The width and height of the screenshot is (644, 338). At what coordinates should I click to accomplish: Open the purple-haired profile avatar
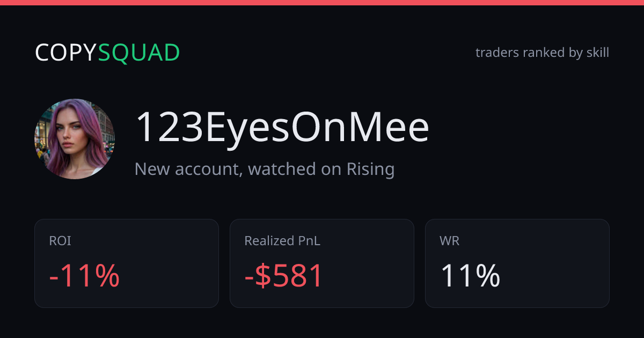point(75,139)
